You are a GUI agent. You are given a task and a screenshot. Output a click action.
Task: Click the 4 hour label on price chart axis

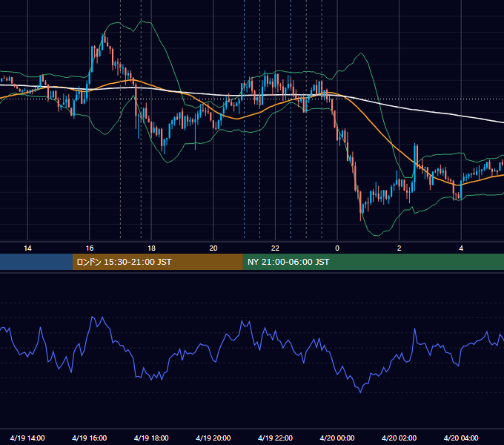461,248
